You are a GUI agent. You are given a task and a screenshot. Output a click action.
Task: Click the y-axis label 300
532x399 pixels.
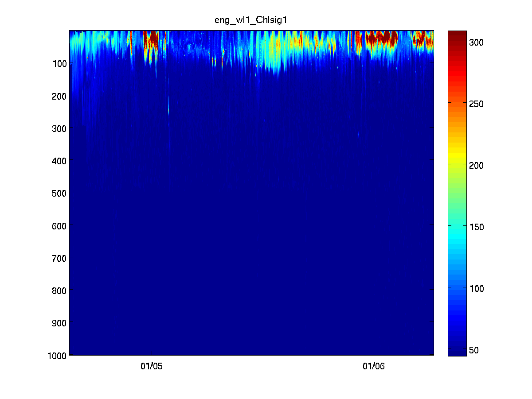[60, 128]
